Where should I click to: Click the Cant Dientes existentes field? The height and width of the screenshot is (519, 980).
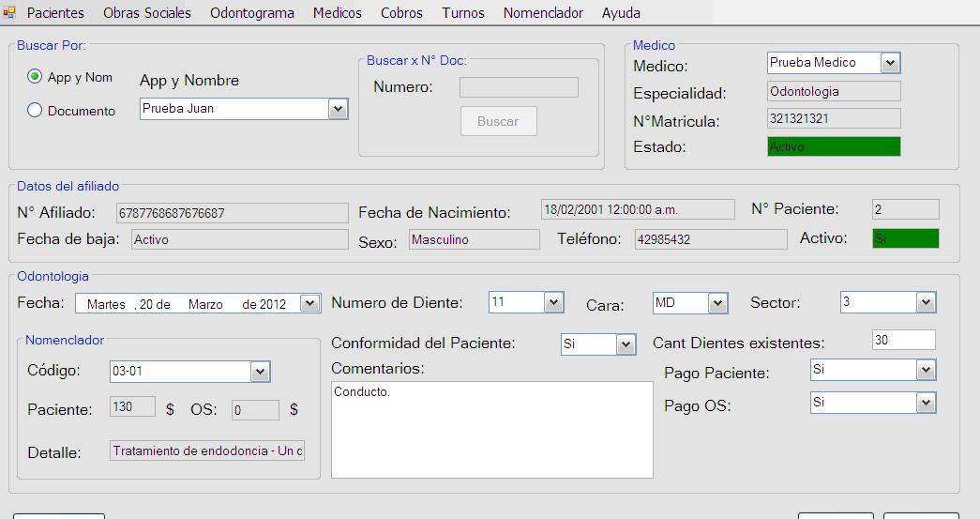click(x=903, y=340)
